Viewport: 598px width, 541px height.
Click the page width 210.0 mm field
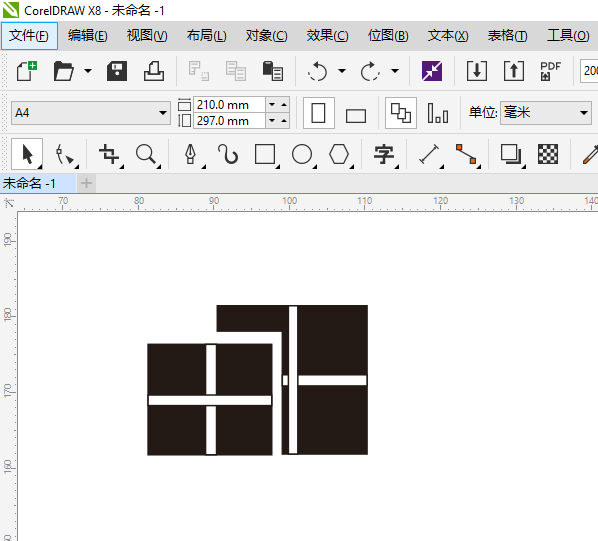(229, 105)
